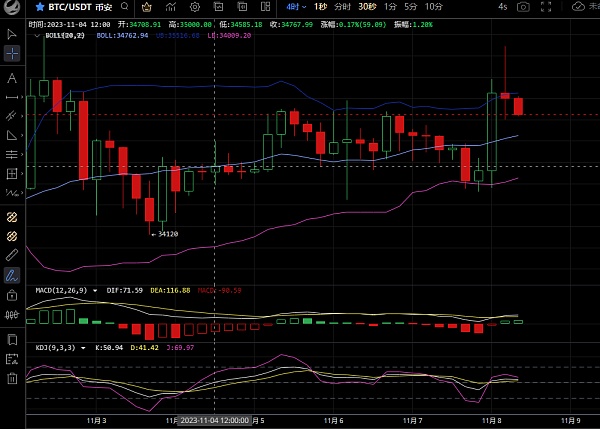This screenshot has width=600, height=429.
Task: Switch to the 30-second interval
Action: (x=367, y=7)
